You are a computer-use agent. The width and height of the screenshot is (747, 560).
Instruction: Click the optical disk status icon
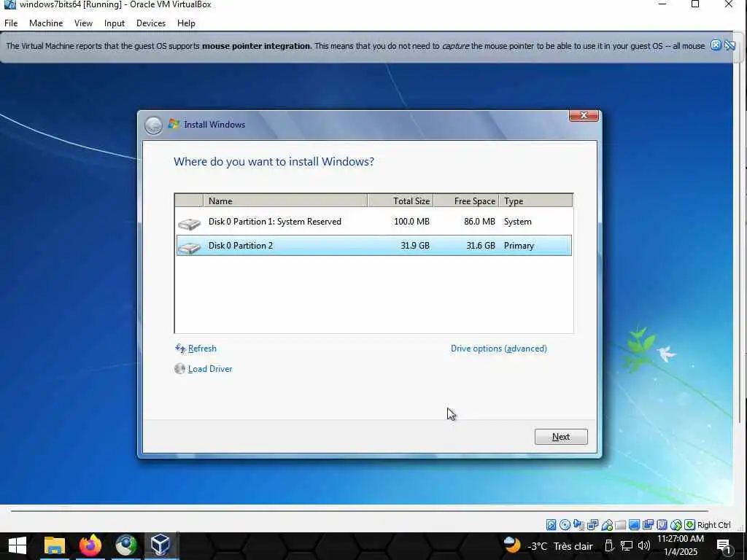pos(565,525)
